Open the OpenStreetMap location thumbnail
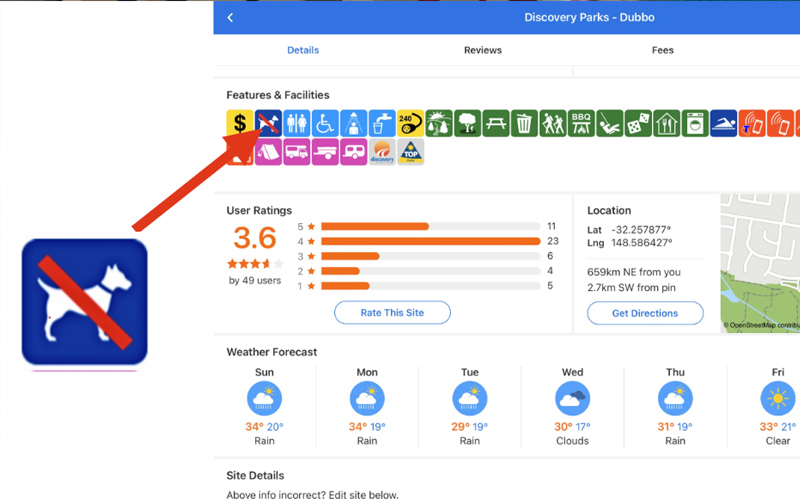The width and height of the screenshot is (800, 500). pos(760,263)
